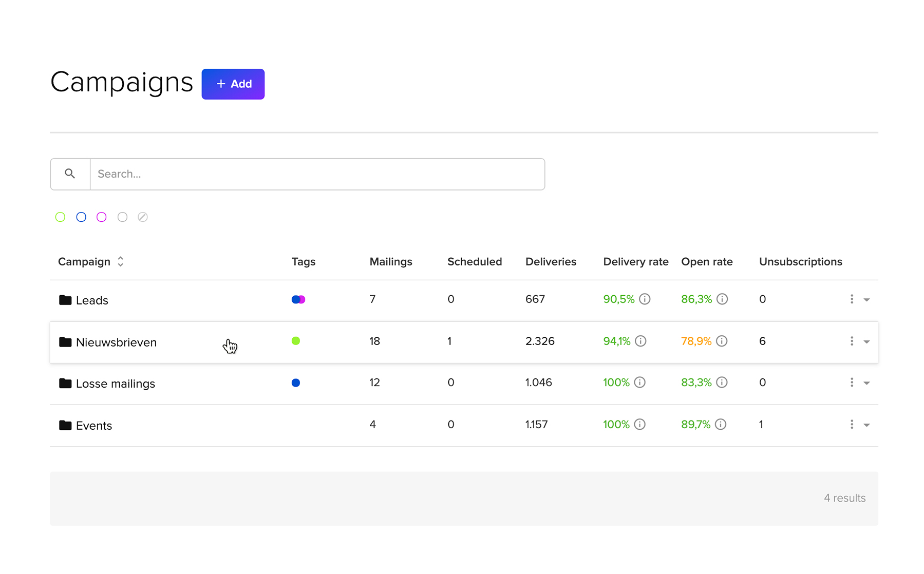924x574 pixels.
Task: Click the Nieuwsbrieven mailings count 18
Action: pyautogui.click(x=375, y=341)
